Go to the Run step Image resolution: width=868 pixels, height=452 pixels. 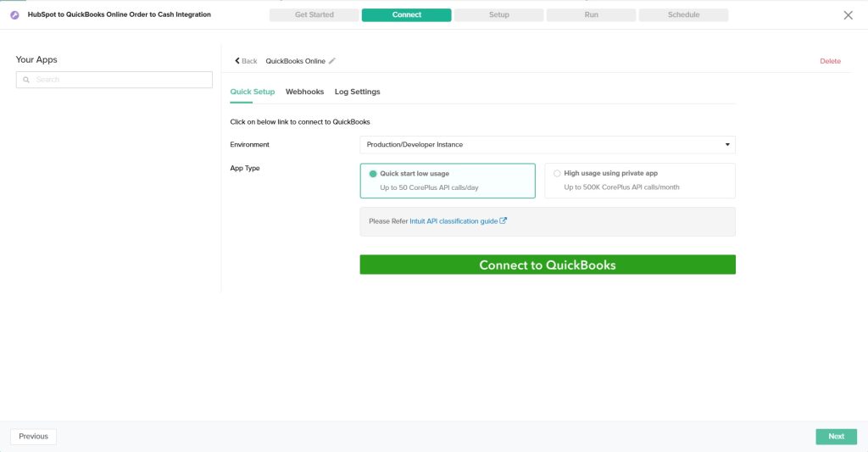tap(591, 15)
